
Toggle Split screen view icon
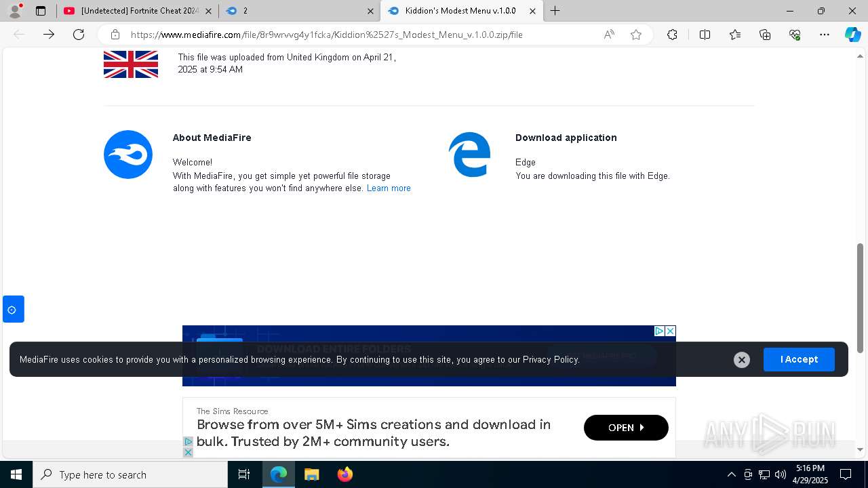(x=705, y=35)
